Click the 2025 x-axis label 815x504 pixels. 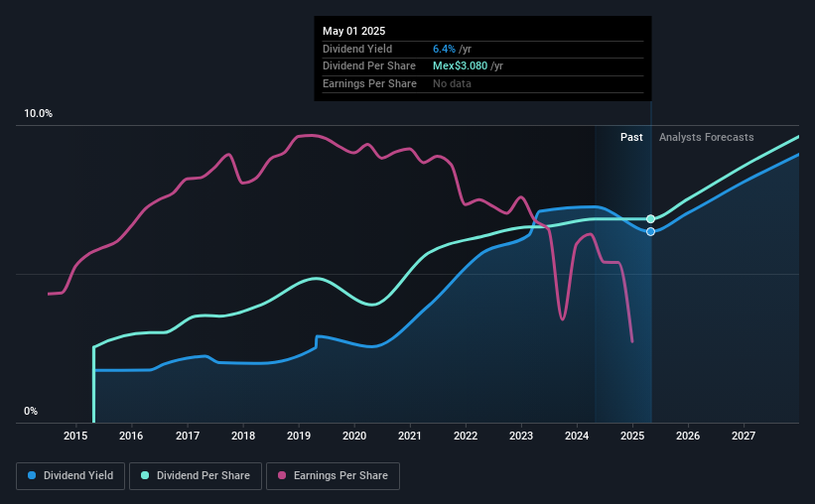632,436
